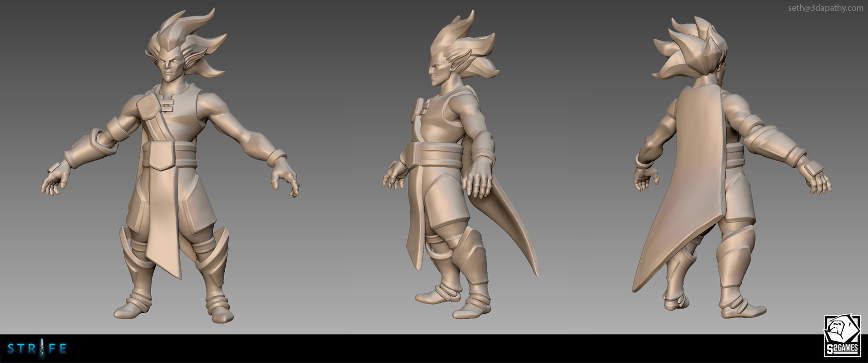Click the side view character's knee armor
Viewport: 868px width, 363px height.
[470, 244]
